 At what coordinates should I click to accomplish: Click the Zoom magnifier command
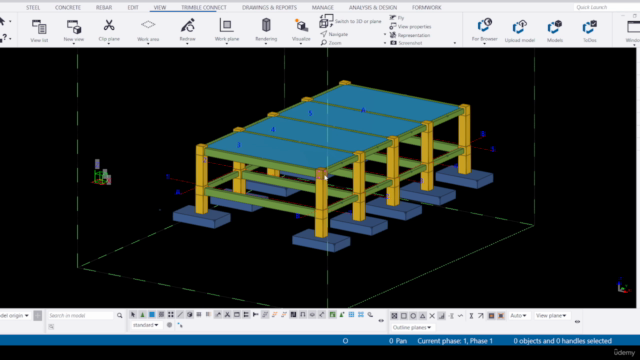[x=331, y=43]
